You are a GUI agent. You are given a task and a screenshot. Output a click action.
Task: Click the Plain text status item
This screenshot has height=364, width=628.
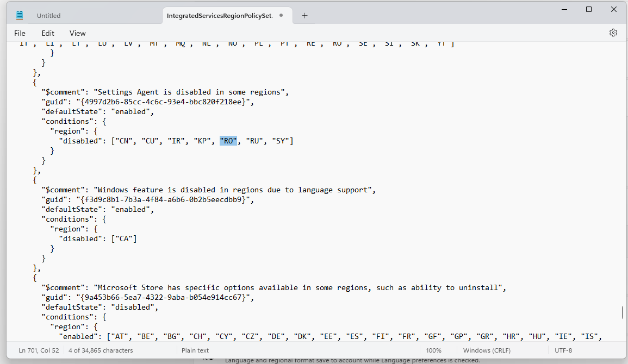pos(195,350)
